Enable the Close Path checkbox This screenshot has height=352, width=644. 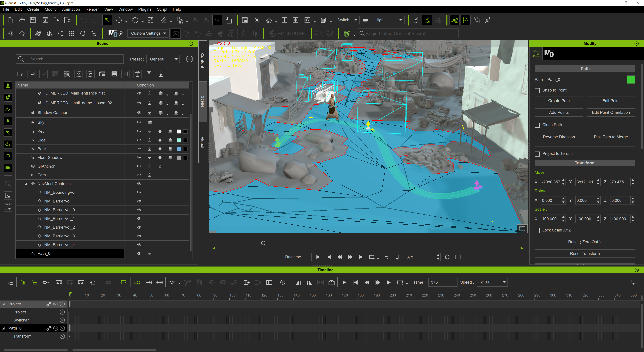[537, 125]
